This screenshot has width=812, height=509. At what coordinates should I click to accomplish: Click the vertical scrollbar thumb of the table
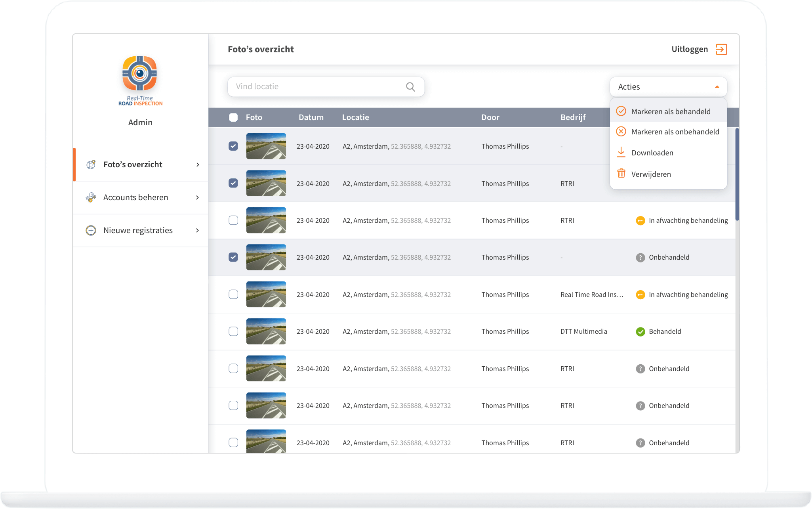737,174
